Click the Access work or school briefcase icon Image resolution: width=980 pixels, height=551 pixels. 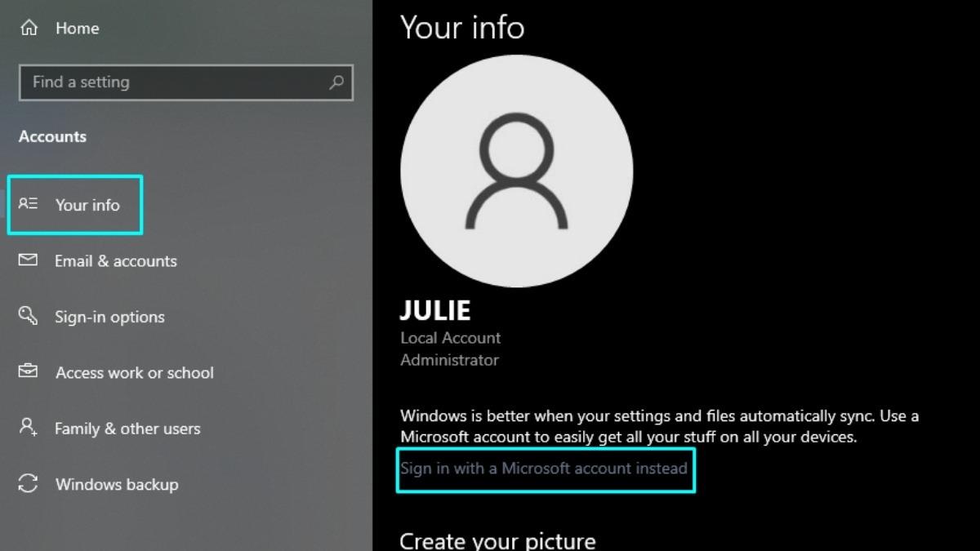pyautogui.click(x=29, y=371)
